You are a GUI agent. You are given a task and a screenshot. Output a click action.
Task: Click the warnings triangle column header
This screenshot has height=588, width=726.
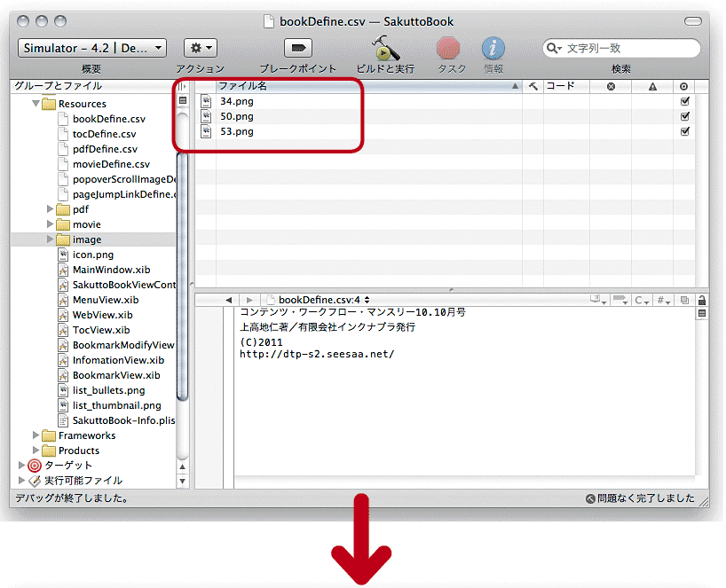pos(652,87)
